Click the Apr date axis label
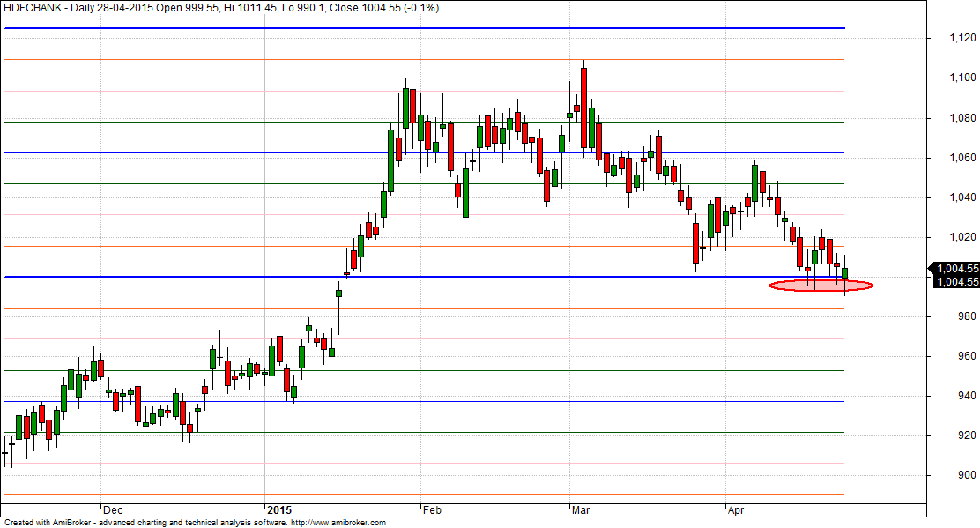980x528 pixels. point(736,510)
